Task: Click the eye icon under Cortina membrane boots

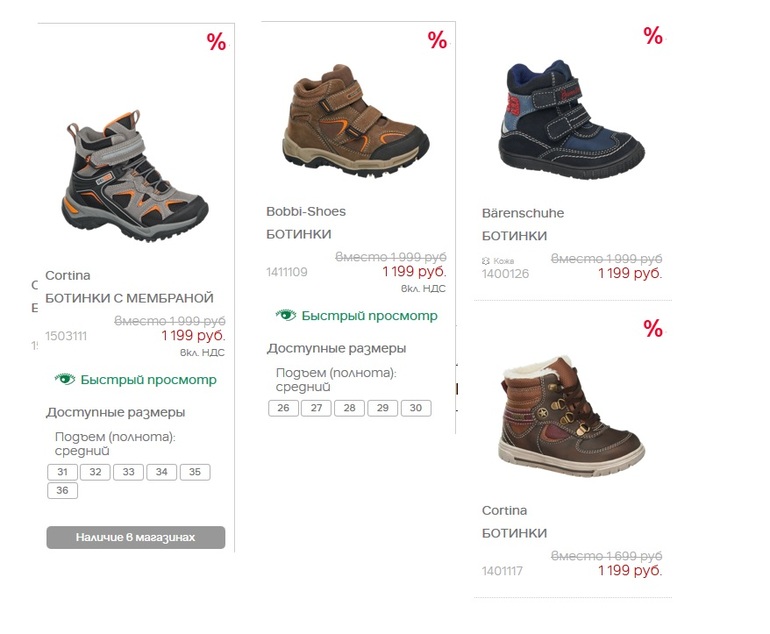Action: click(x=65, y=379)
